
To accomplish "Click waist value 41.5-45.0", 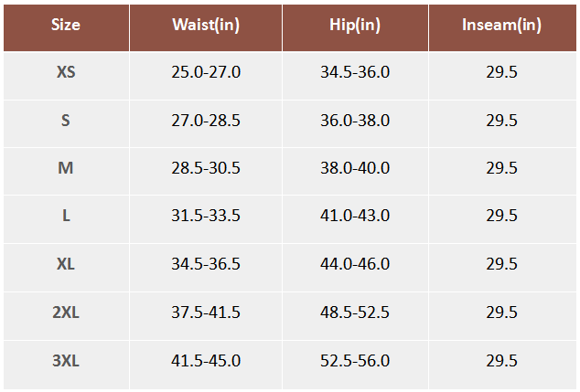I will pyautogui.click(x=206, y=360).
